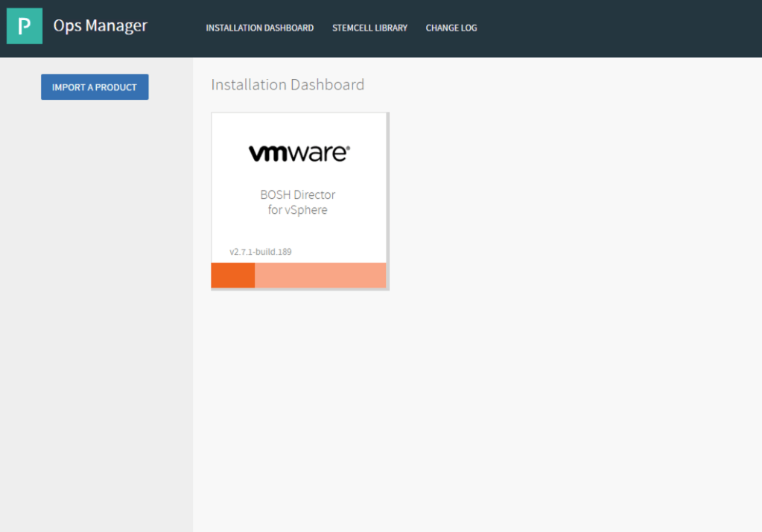
Task: Click the bold 'vm' part of the VMware logo
Action: tap(264, 153)
